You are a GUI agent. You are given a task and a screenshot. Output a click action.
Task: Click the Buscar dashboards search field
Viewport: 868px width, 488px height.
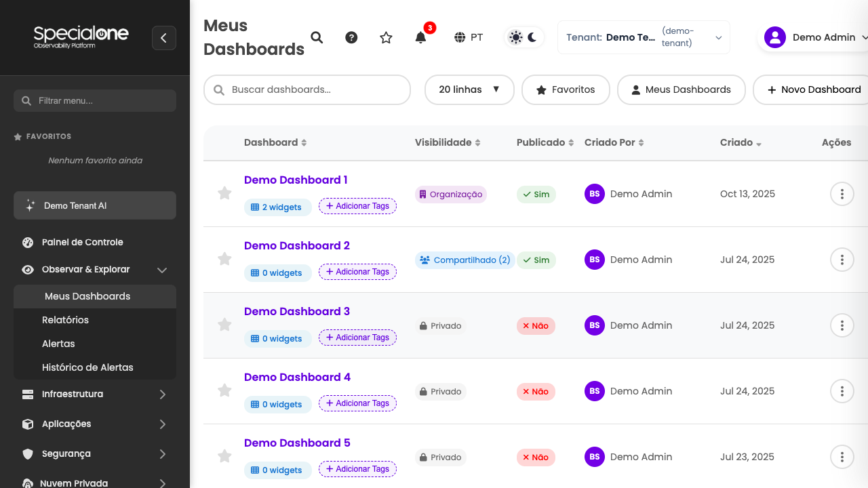(x=307, y=89)
